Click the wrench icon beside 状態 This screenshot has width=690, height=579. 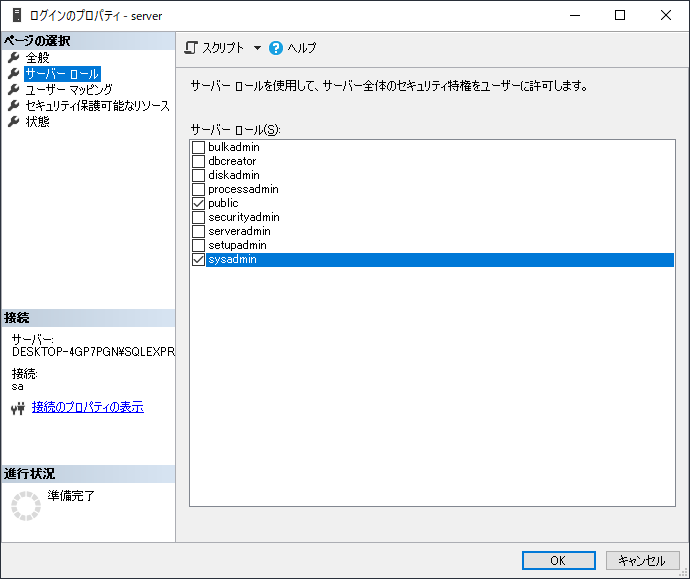point(14,121)
